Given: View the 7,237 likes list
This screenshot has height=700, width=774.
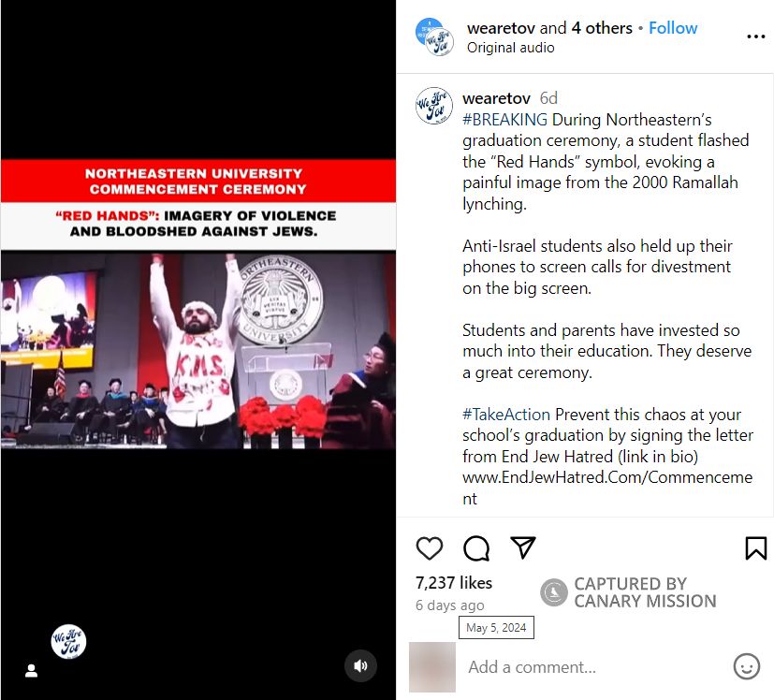Looking at the screenshot, I should [454, 583].
